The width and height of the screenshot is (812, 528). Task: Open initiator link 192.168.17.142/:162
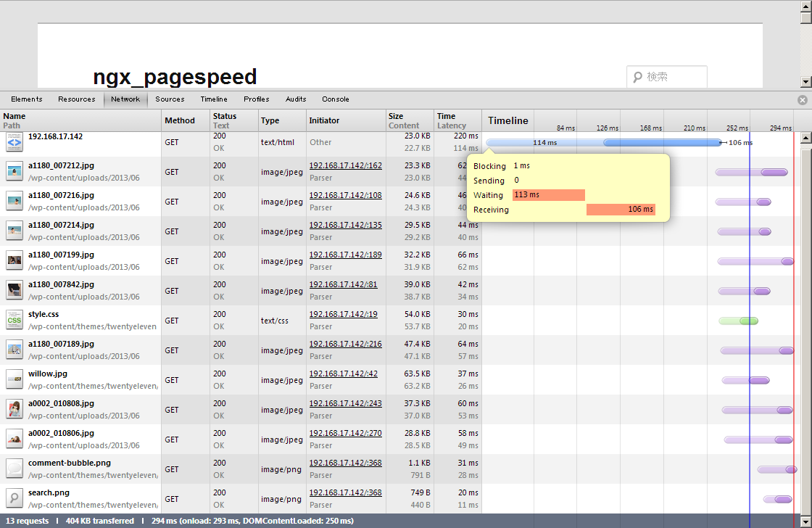tap(345, 165)
